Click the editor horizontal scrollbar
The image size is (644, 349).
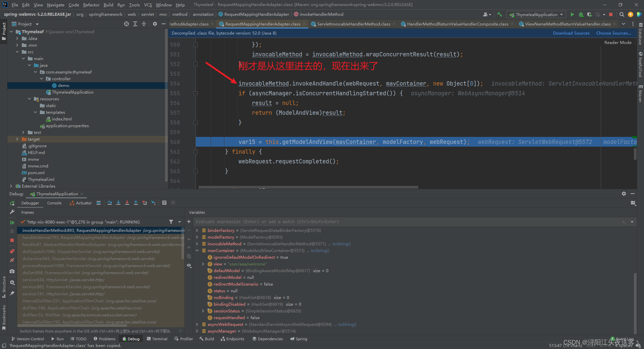308,187
